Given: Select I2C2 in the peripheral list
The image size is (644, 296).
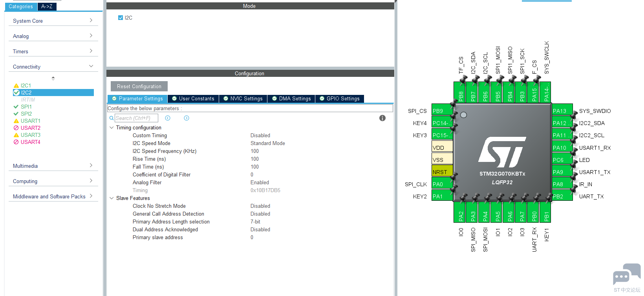Looking at the screenshot, I should pos(53,93).
